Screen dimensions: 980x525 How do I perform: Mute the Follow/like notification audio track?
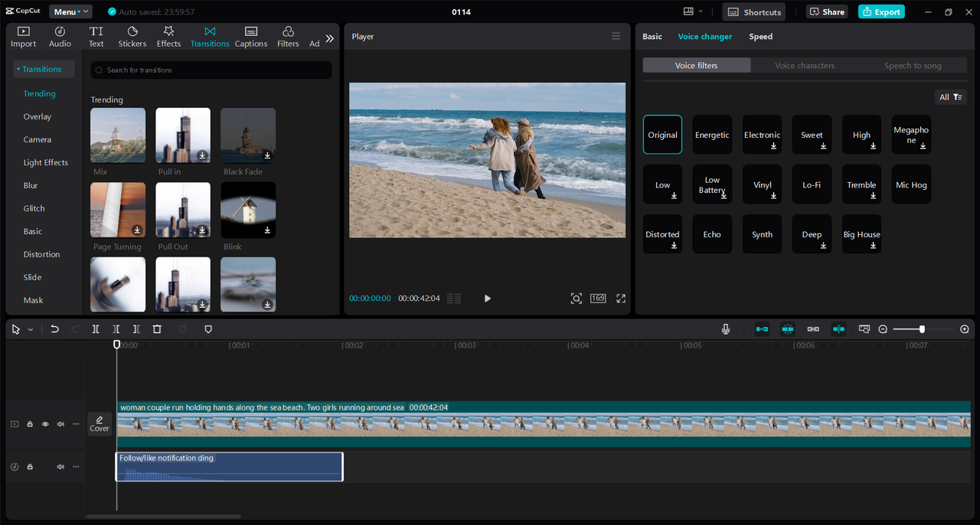click(x=60, y=467)
